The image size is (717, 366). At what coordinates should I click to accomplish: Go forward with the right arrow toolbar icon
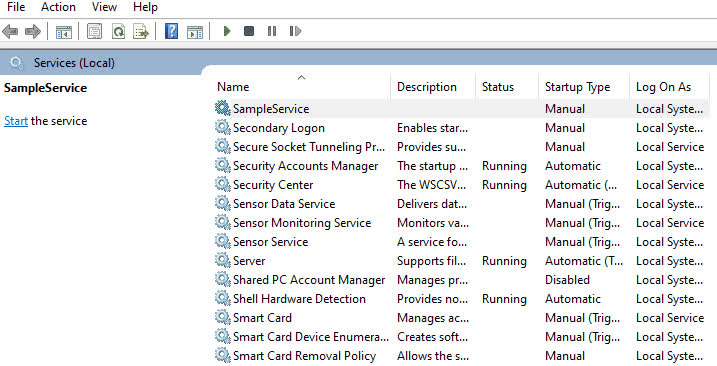(32, 32)
